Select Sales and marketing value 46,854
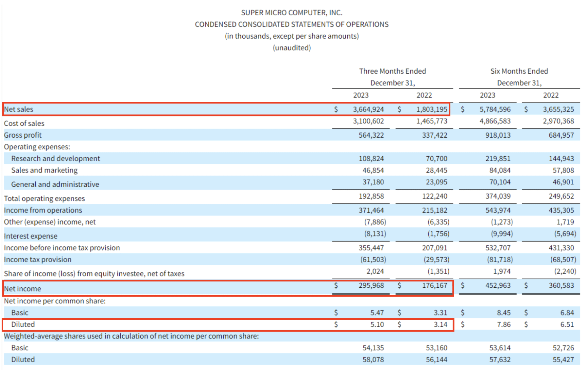This screenshot has height=374, width=588. (373, 170)
